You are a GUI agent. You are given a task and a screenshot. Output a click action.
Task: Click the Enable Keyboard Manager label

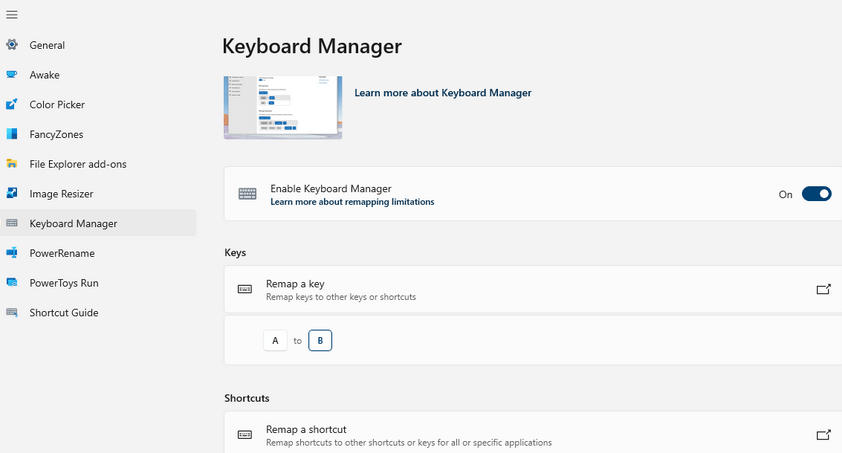[x=331, y=188]
